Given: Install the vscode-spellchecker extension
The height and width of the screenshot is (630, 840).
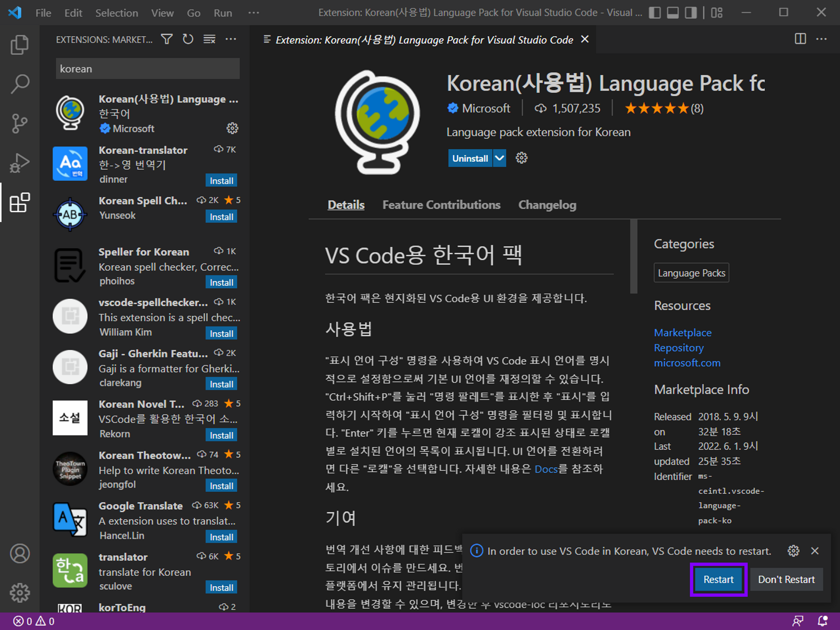Looking at the screenshot, I should click(221, 333).
